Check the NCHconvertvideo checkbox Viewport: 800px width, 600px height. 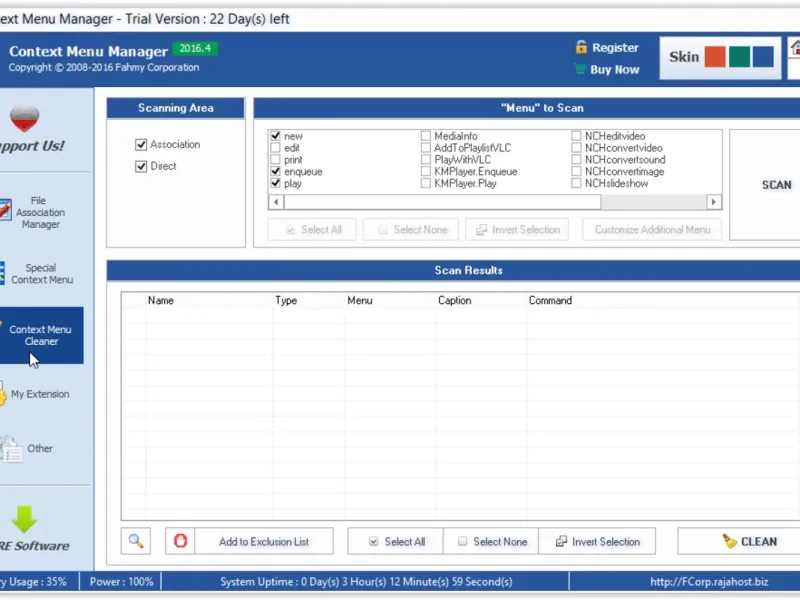coord(576,147)
